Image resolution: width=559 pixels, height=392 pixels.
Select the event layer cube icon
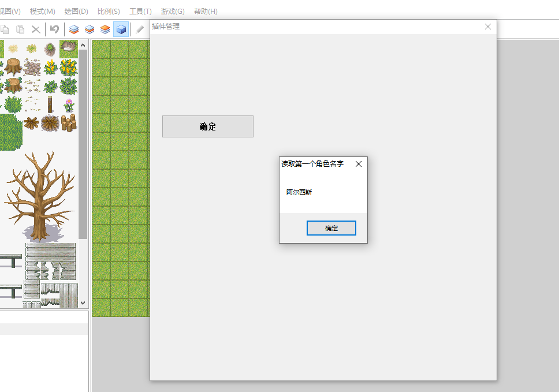pyautogui.click(x=121, y=29)
